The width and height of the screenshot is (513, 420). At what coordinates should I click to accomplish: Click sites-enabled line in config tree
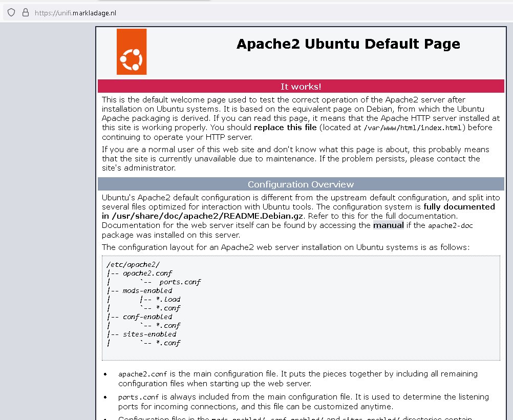(149, 334)
